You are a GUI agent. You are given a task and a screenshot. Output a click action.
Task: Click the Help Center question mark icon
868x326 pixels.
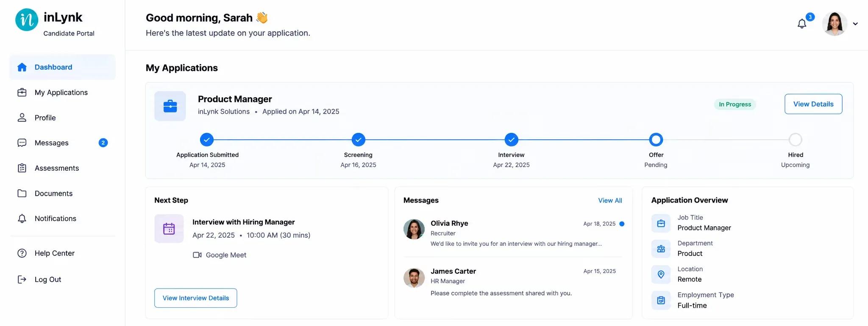22,253
